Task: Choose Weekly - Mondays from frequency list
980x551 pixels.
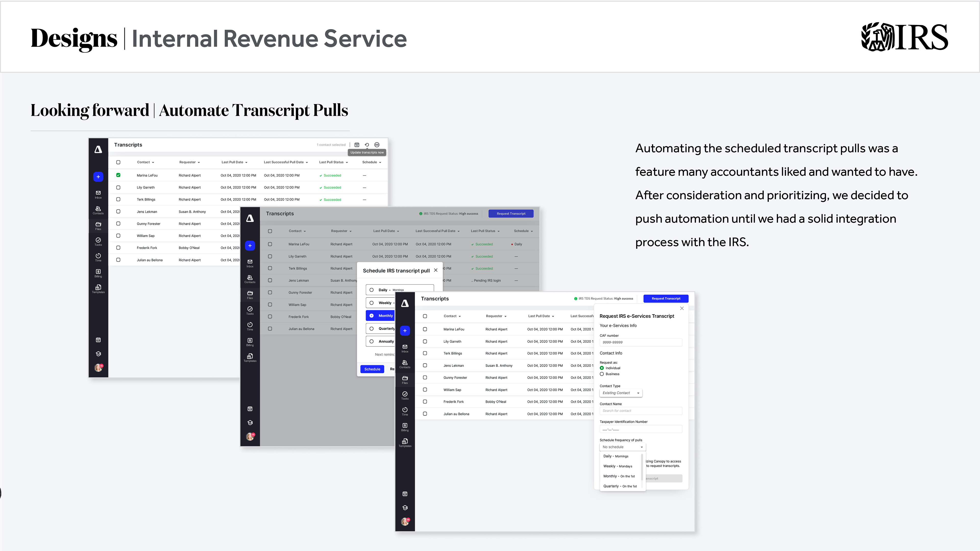Action: pos(618,466)
